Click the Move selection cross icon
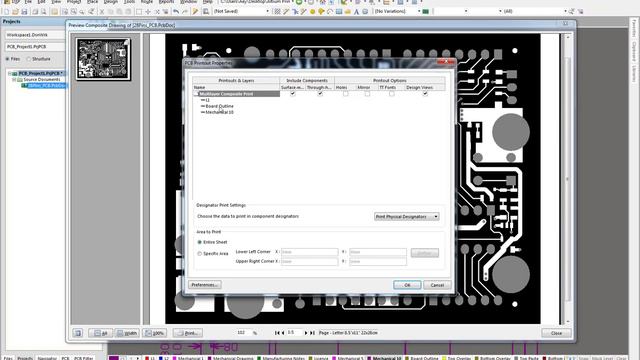Image resolution: width=640 pixels, height=360 pixels. coord(148,12)
